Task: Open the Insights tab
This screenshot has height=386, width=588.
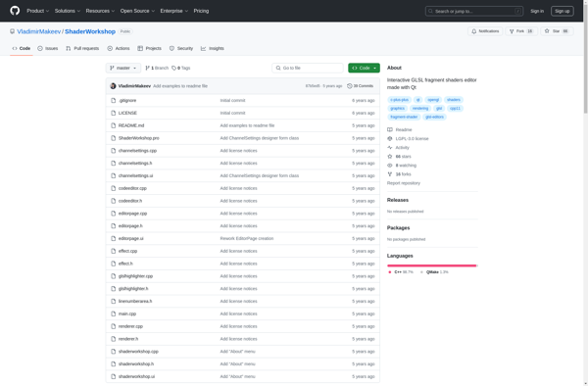Action: coord(213,48)
